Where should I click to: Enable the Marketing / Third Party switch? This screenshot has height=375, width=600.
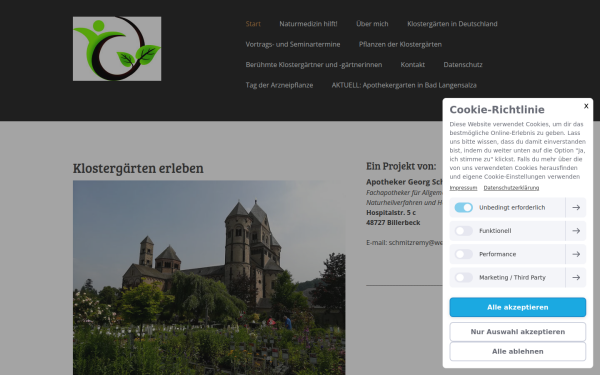pos(463,277)
